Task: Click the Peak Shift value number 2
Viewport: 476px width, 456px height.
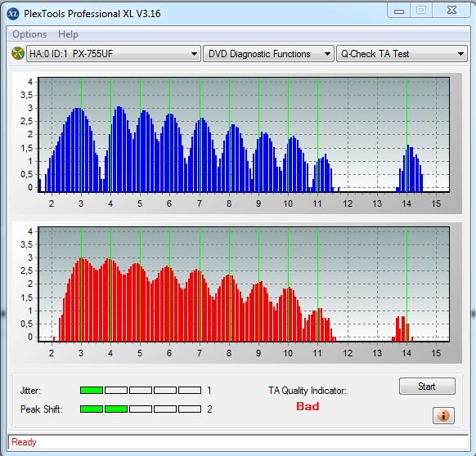Action: (209, 409)
